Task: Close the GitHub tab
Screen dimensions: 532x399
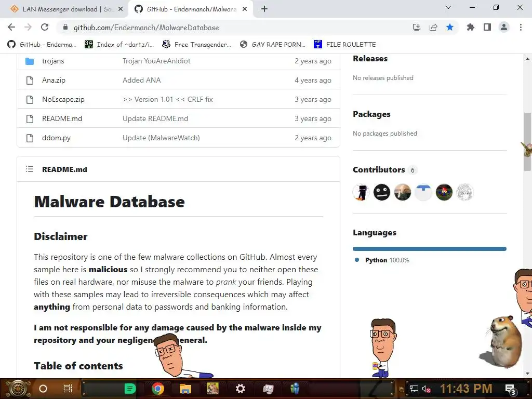Action: (244, 9)
